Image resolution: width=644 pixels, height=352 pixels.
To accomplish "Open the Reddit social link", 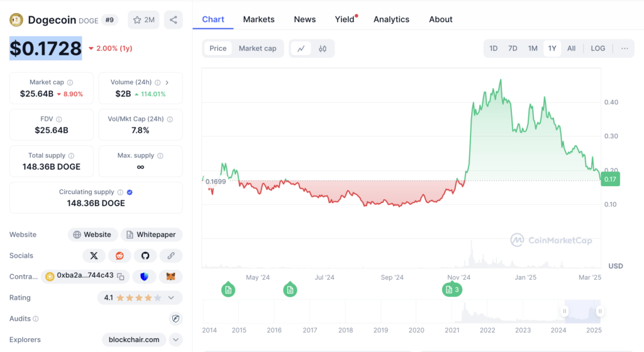I will 119,256.
